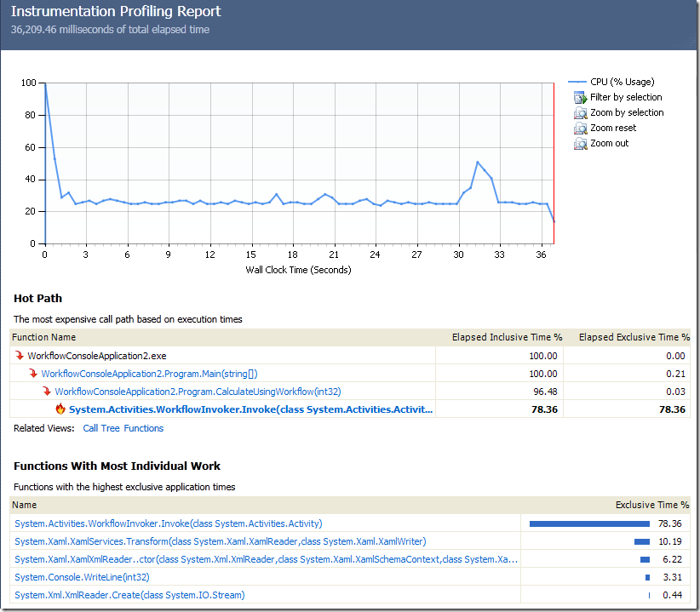
Task: Click the Zoom out magnifier icon
Action: (580, 144)
